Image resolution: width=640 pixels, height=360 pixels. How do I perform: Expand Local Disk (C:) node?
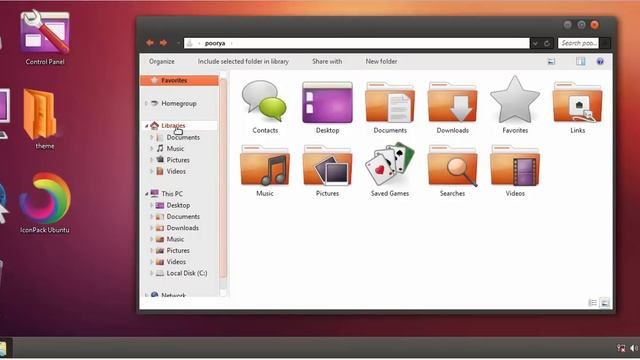(x=152, y=273)
